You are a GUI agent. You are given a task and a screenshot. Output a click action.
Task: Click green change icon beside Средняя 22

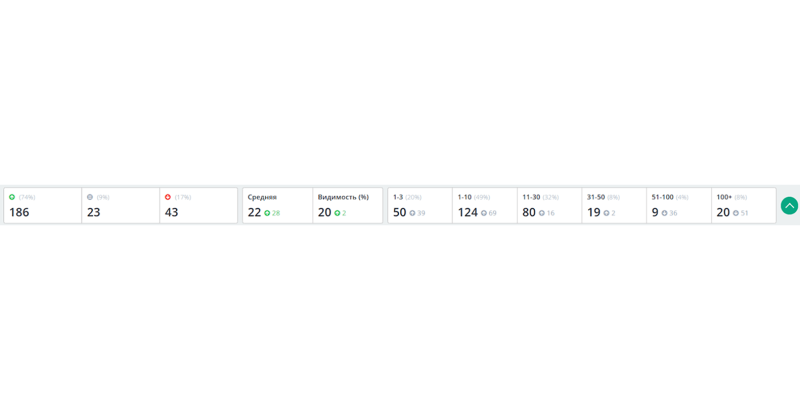point(267,213)
